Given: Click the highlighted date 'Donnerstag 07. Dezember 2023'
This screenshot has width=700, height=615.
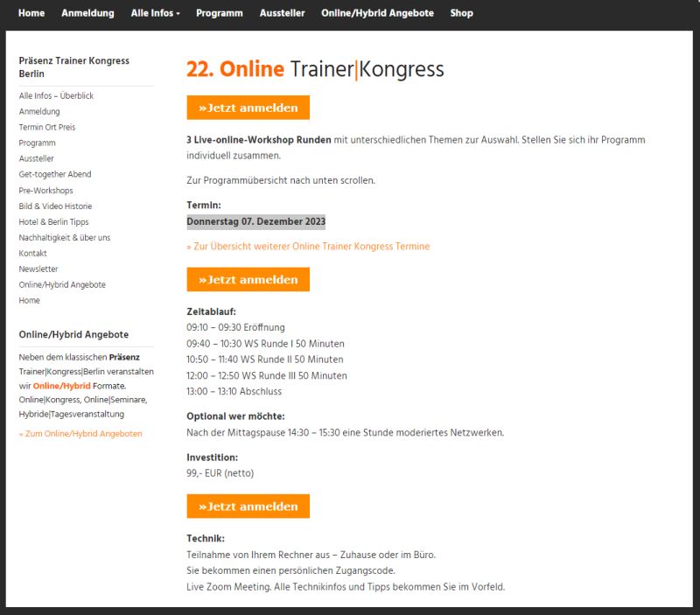Looking at the screenshot, I should tap(255, 222).
